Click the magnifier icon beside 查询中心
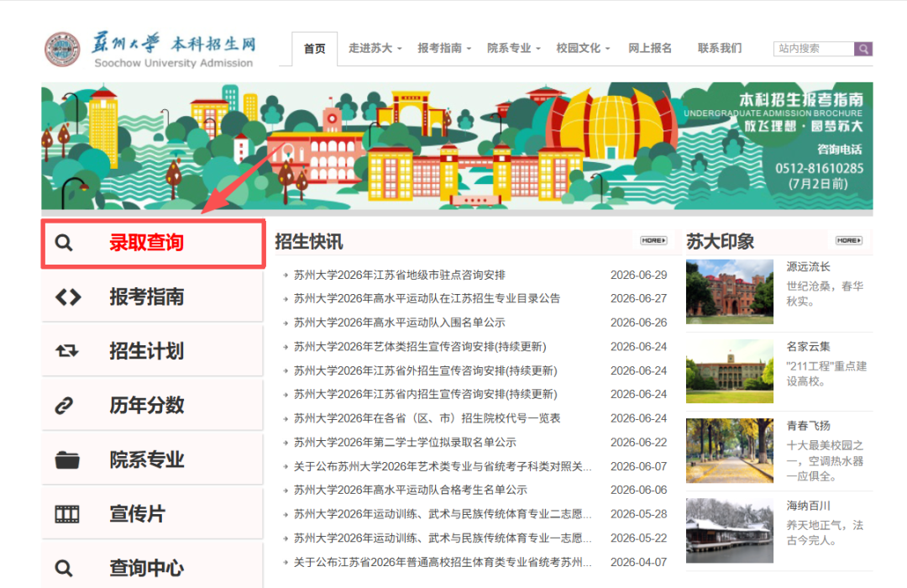This screenshot has width=907, height=588. [x=64, y=568]
